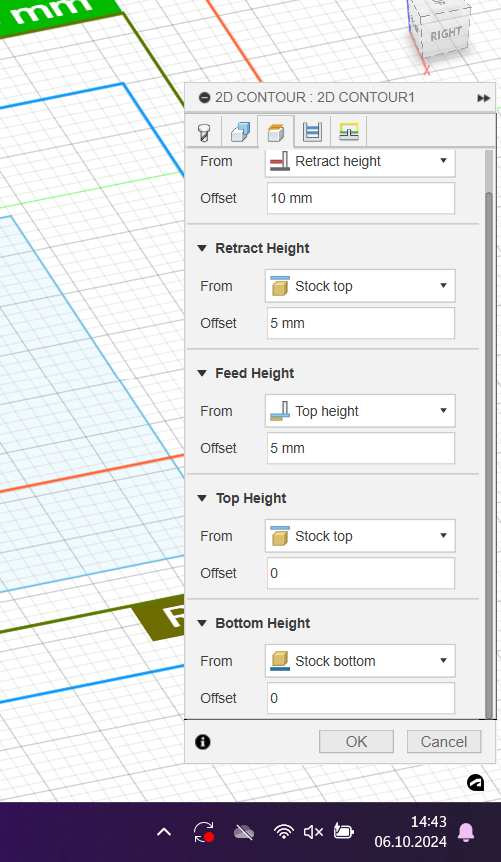Collapse the Bottom Height section
Screen dimensions: 501x862
202,623
